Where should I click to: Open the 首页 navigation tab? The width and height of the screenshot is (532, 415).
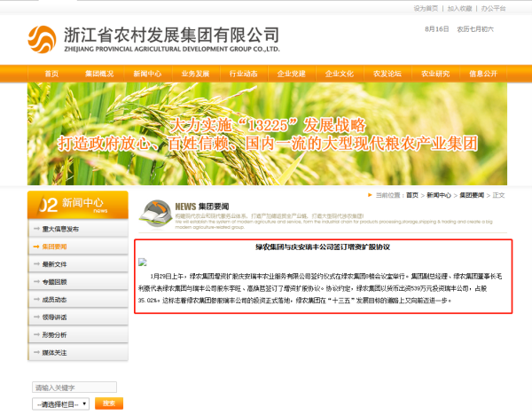click(51, 74)
